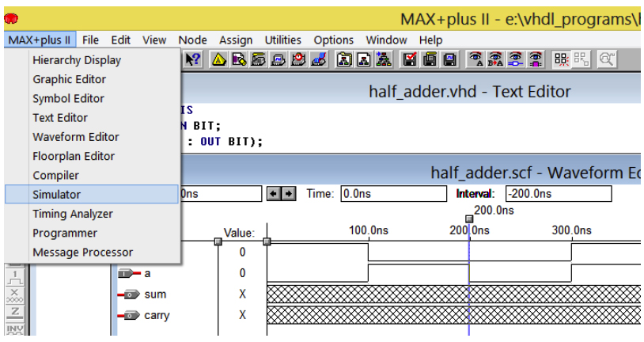Click the Time input field showing 0.0ns

pos(392,194)
